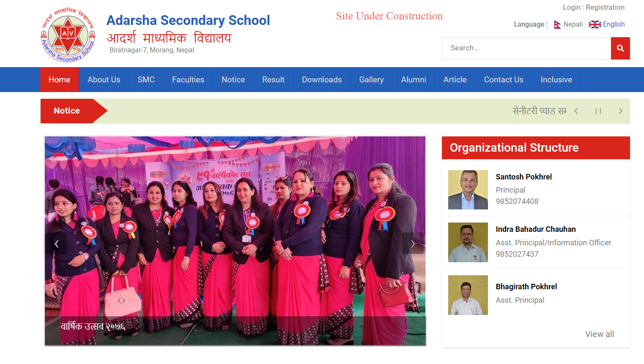The height and width of the screenshot is (364, 644).
Task: Focus the Search input field
Action: [526, 48]
